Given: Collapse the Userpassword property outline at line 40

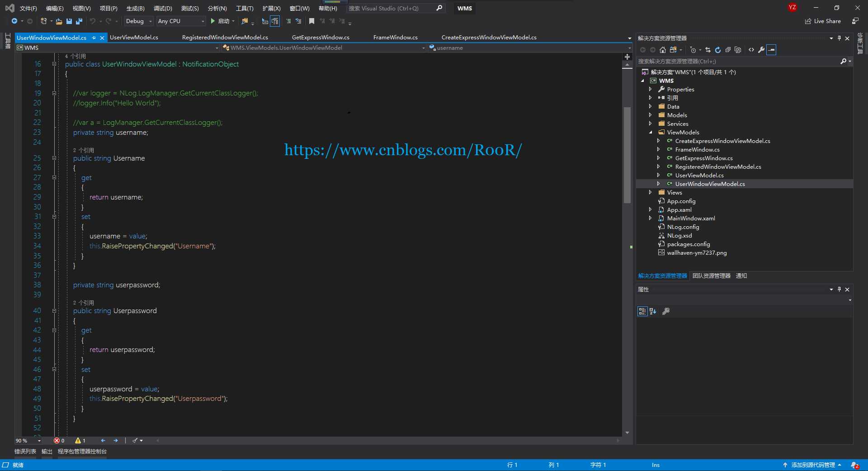Looking at the screenshot, I should coord(54,311).
